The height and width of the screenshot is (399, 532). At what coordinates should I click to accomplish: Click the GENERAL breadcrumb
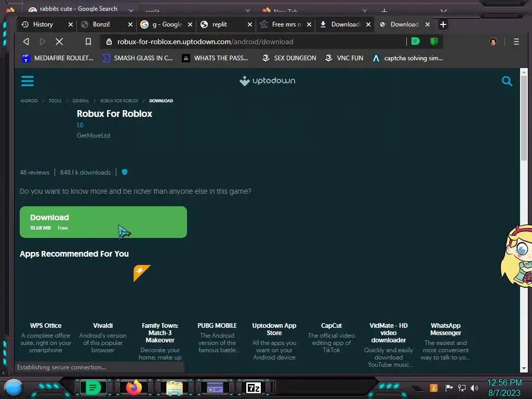[x=81, y=101]
